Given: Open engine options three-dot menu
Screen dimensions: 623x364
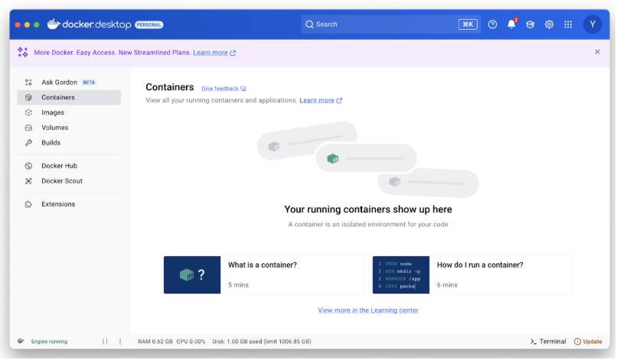Looking at the screenshot, I should point(120,342).
